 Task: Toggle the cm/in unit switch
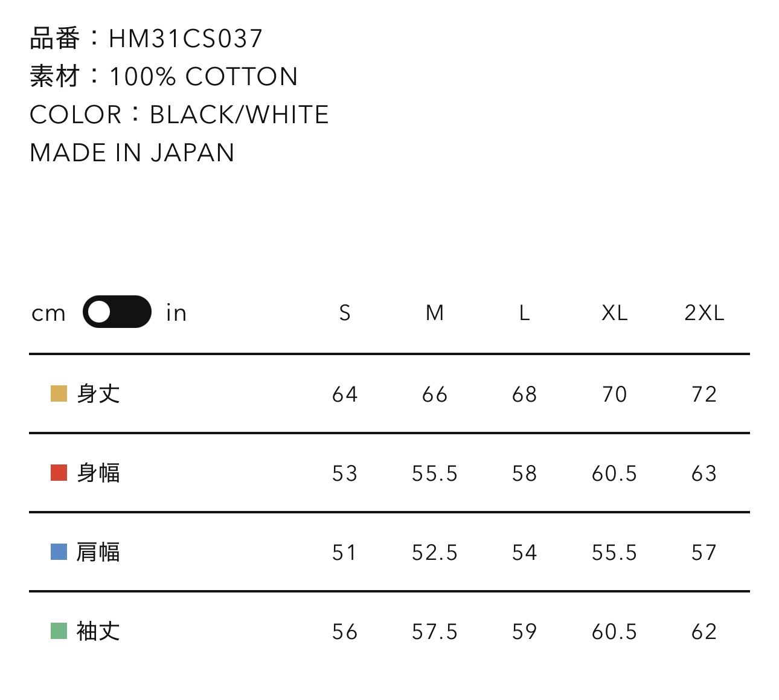click(117, 312)
